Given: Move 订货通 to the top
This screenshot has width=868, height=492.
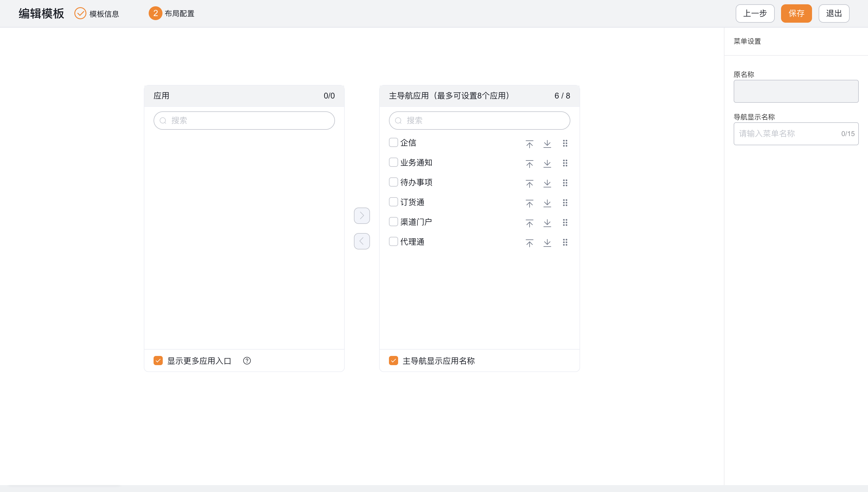Looking at the screenshot, I should click(529, 204).
